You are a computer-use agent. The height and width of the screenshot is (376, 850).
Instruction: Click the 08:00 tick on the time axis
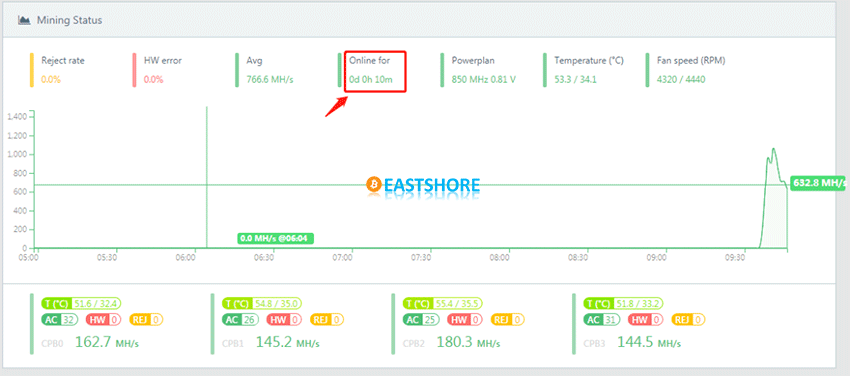pos(500,258)
